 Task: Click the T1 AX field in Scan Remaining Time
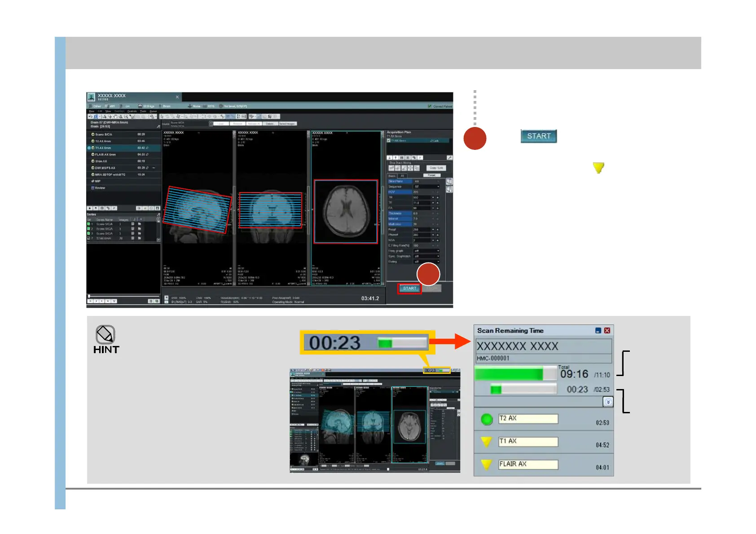[x=528, y=442]
